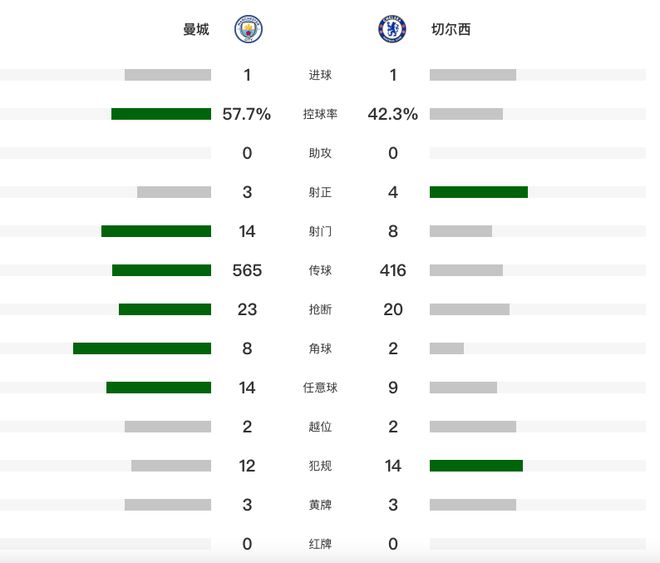
Task: Click the 越位 stat label
Action: (320, 426)
